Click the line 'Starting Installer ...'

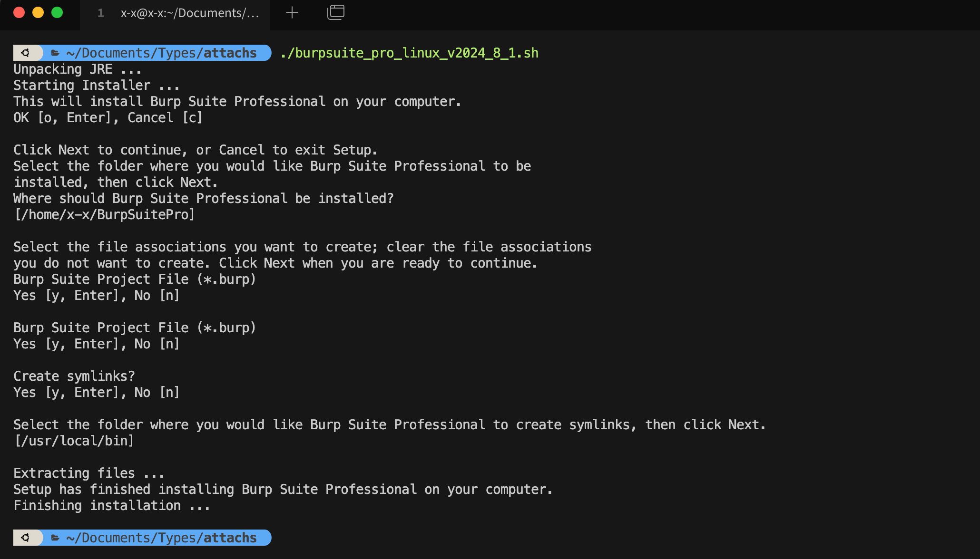coord(97,86)
